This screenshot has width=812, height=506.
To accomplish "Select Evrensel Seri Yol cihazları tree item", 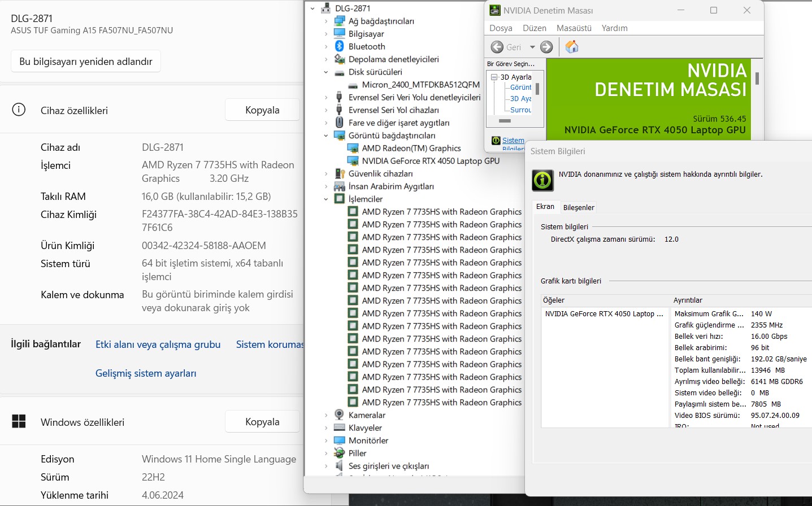I will pos(393,110).
